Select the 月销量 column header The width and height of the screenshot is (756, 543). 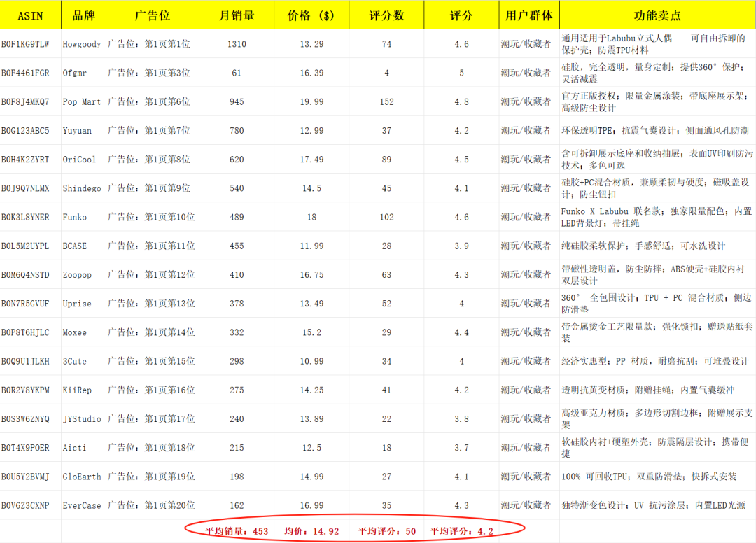click(x=237, y=15)
